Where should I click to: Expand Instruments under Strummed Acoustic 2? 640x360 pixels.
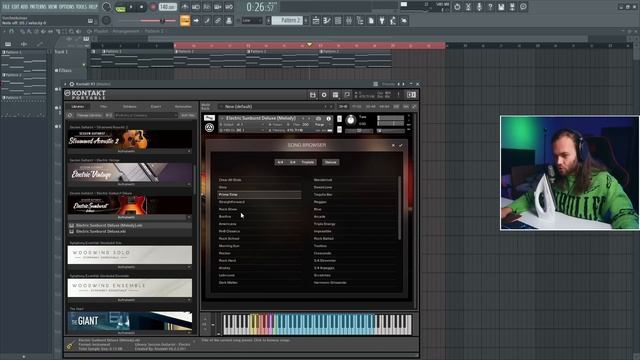click(129, 151)
